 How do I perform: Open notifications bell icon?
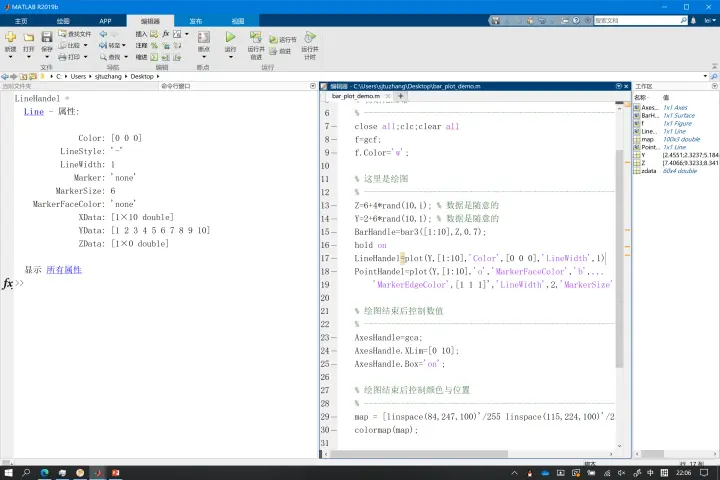(x=693, y=21)
